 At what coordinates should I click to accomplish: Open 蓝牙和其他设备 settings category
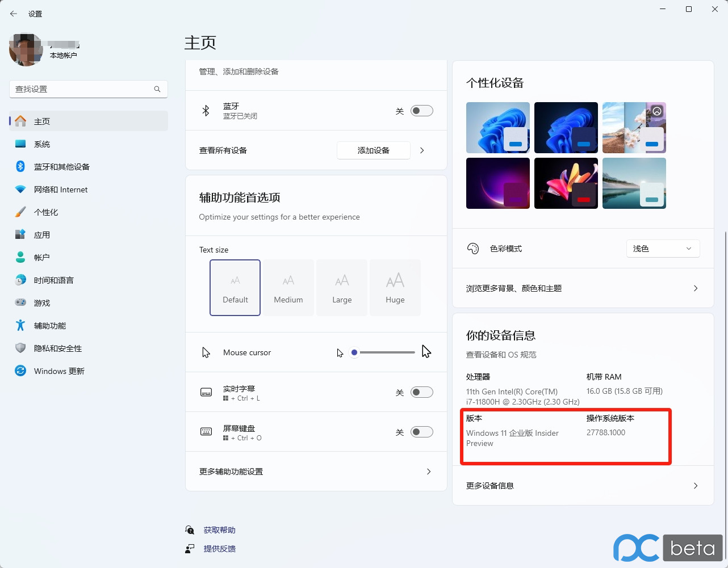[89, 167]
